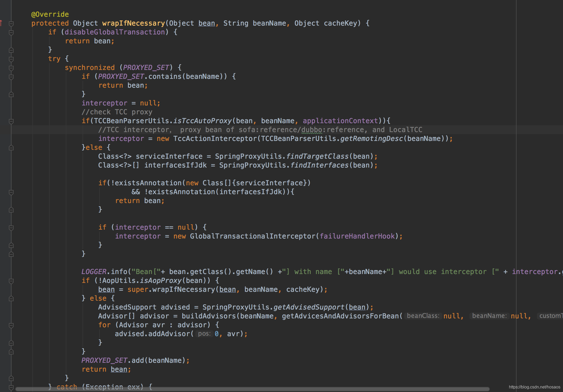Click the disableGlobalTransaction field reference

click(x=115, y=32)
